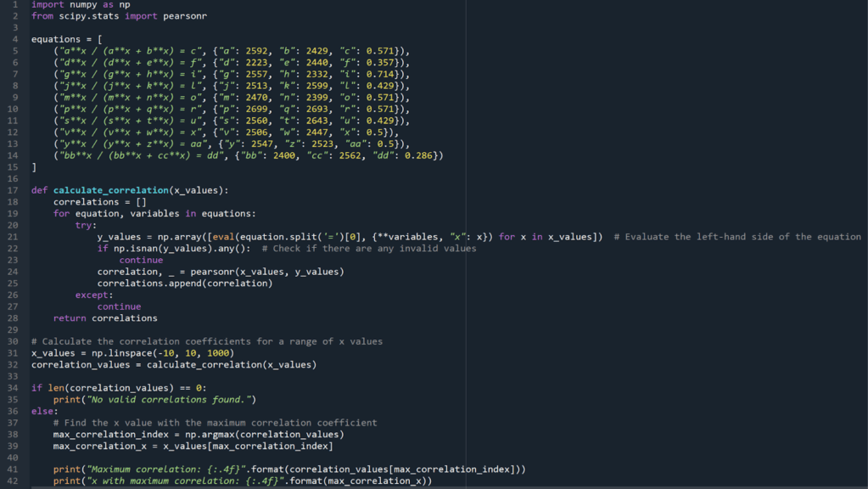Click line number 31 in the gutter
This screenshot has height=489, width=868.
(x=14, y=353)
